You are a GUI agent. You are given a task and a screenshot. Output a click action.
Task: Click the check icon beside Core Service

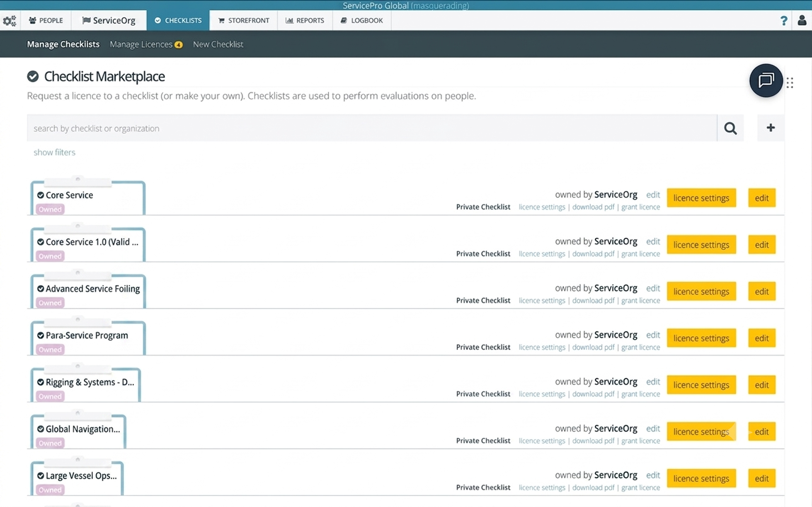[x=41, y=195]
